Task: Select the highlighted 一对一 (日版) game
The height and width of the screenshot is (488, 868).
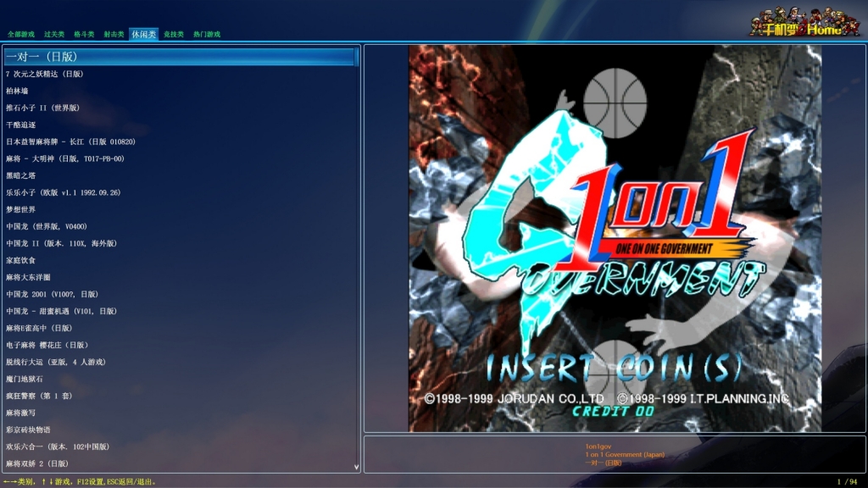Action: click(x=42, y=57)
